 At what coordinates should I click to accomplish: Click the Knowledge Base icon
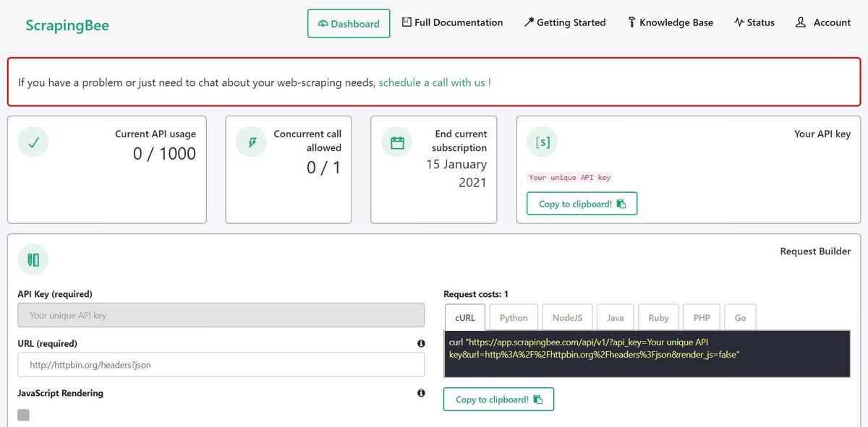pos(631,22)
